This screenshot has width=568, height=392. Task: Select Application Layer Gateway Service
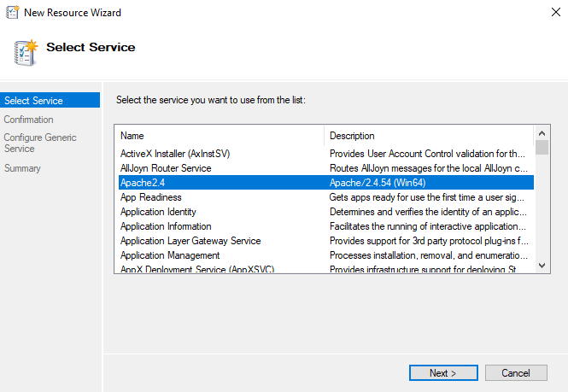click(x=190, y=241)
